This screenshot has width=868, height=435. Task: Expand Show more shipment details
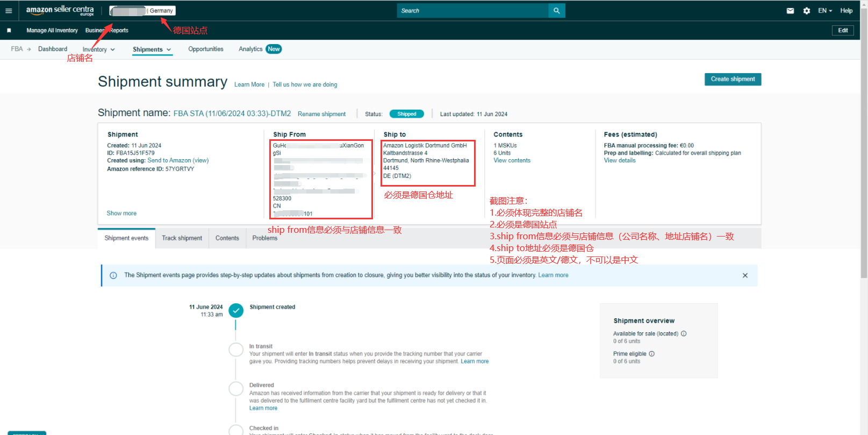point(121,213)
